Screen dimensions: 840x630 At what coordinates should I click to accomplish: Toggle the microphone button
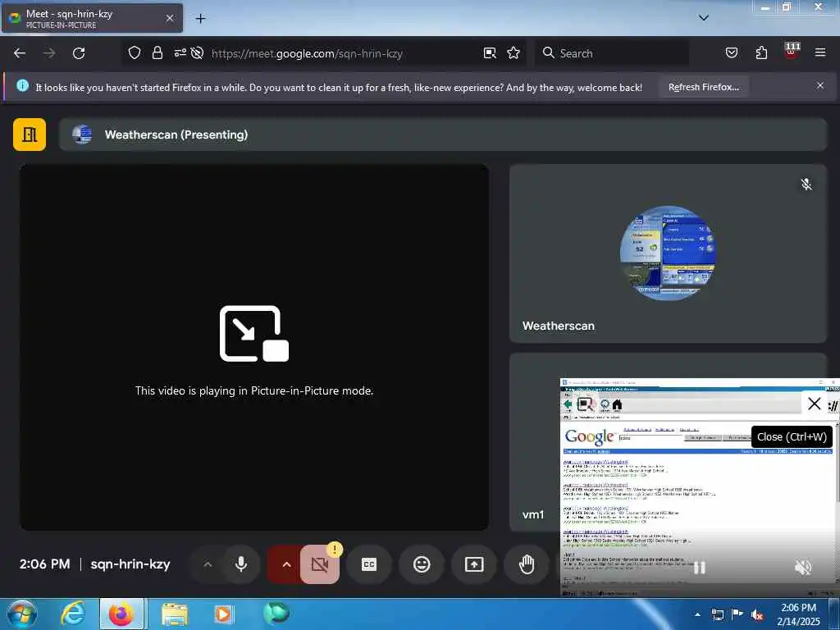point(241,564)
